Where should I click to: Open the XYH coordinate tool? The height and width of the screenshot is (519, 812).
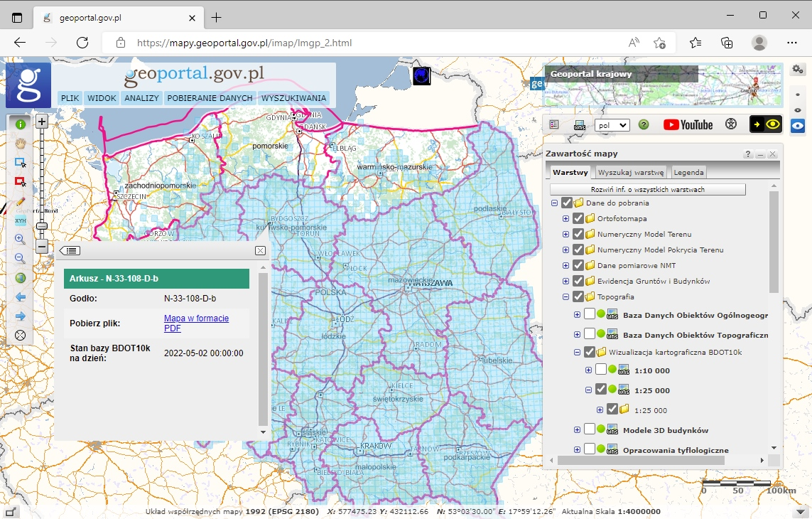coord(20,219)
